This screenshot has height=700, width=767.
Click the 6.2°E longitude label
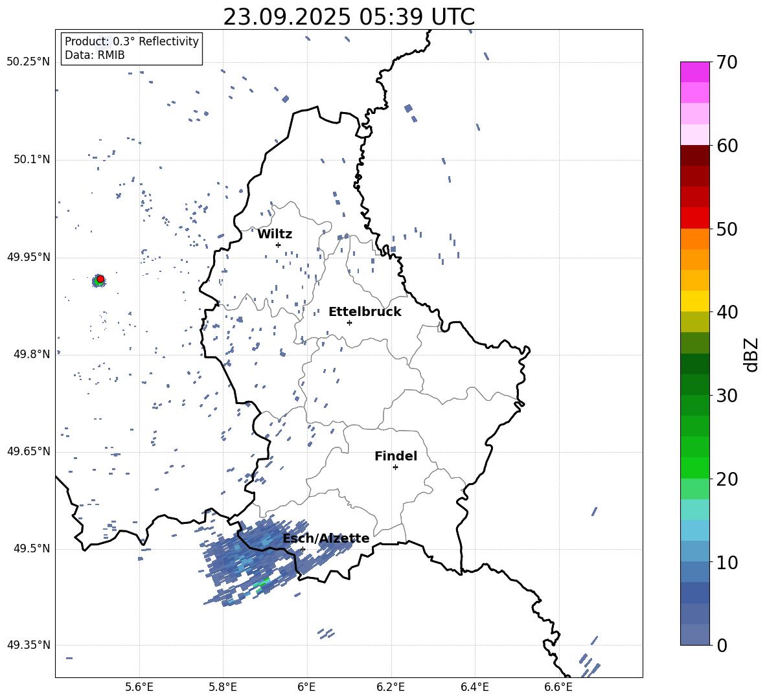point(391,687)
